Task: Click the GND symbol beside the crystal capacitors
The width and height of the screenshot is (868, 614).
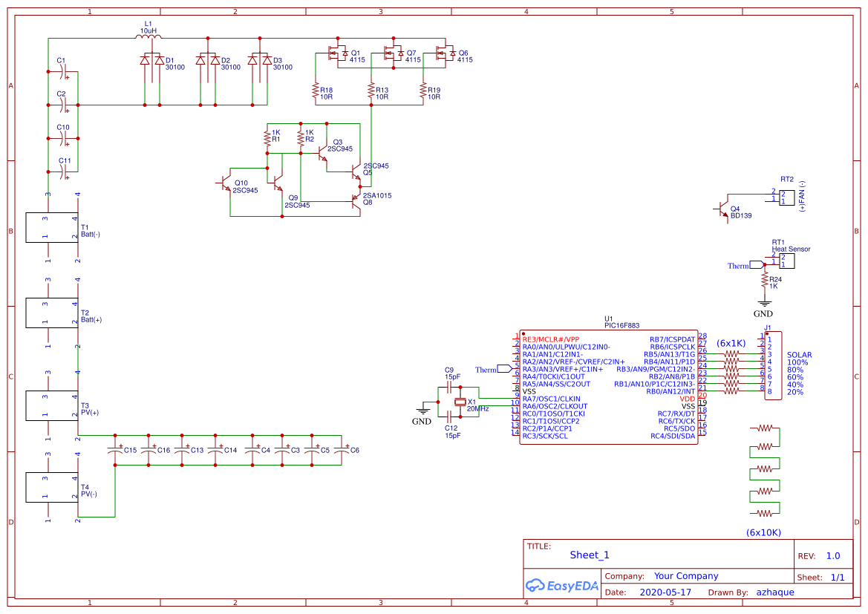Action: point(423,411)
